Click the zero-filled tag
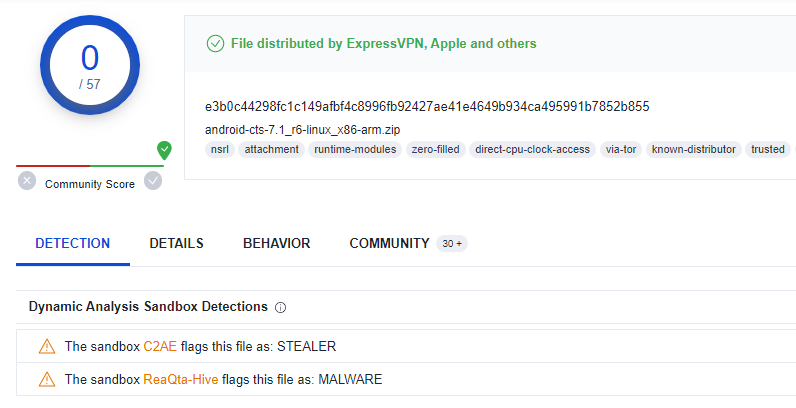The height and width of the screenshot is (408, 796). (x=436, y=149)
